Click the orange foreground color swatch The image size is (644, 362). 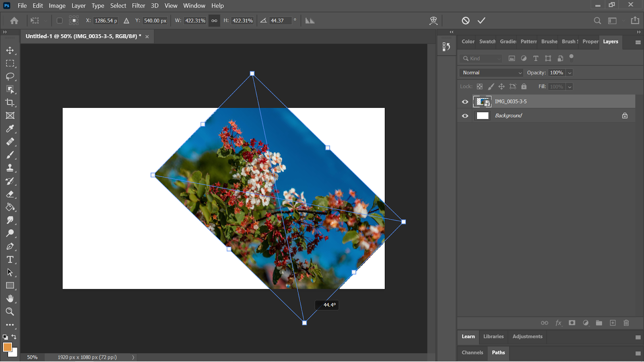pyautogui.click(x=7, y=347)
